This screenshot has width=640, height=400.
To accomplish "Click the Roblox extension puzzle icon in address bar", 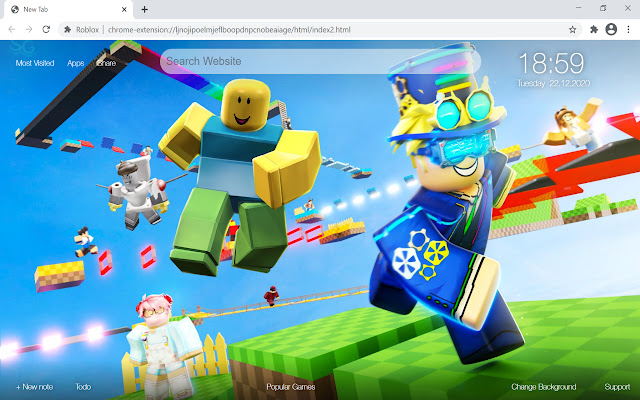I will click(68, 29).
